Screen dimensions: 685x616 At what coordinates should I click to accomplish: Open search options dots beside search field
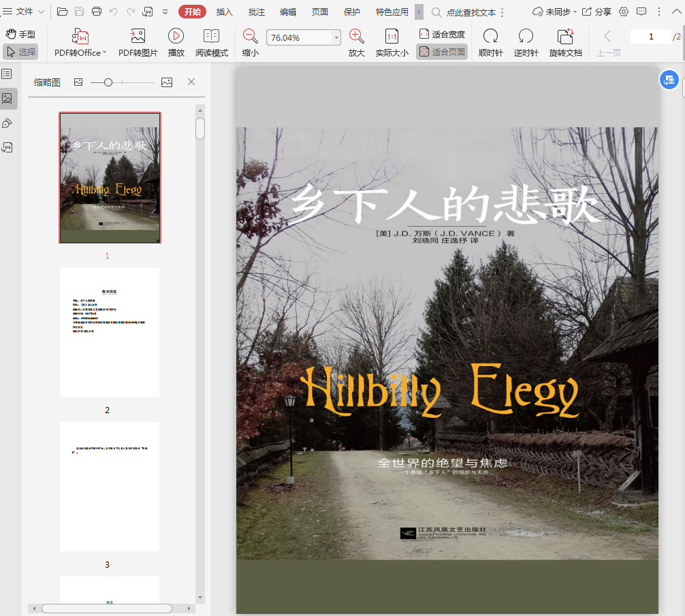[503, 13]
